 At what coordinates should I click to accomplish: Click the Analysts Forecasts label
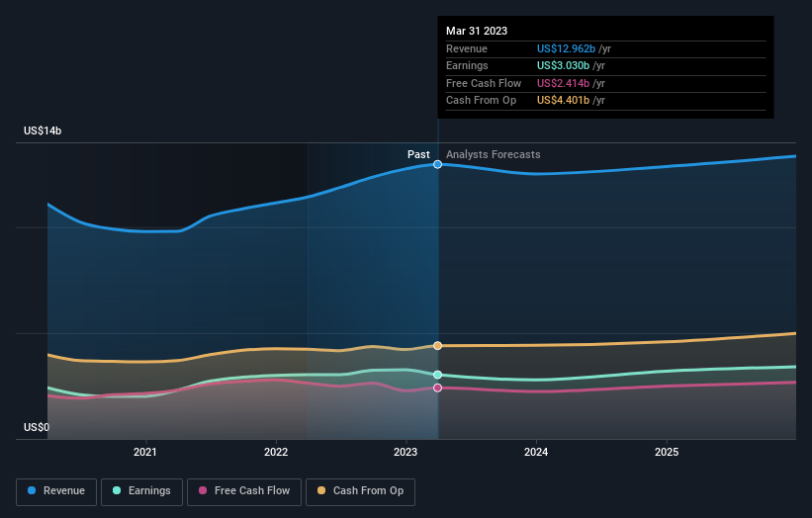click(493, 155)
